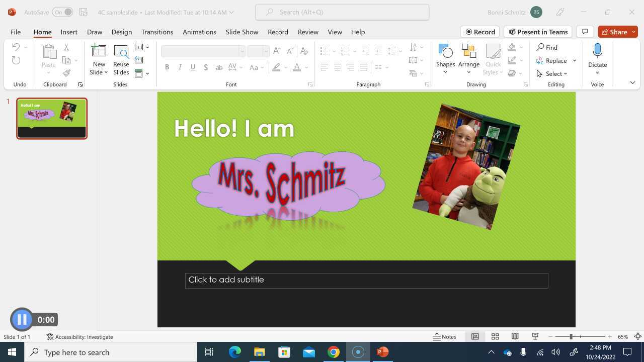Apply Italic formatting to text

[x=180, y=67]
